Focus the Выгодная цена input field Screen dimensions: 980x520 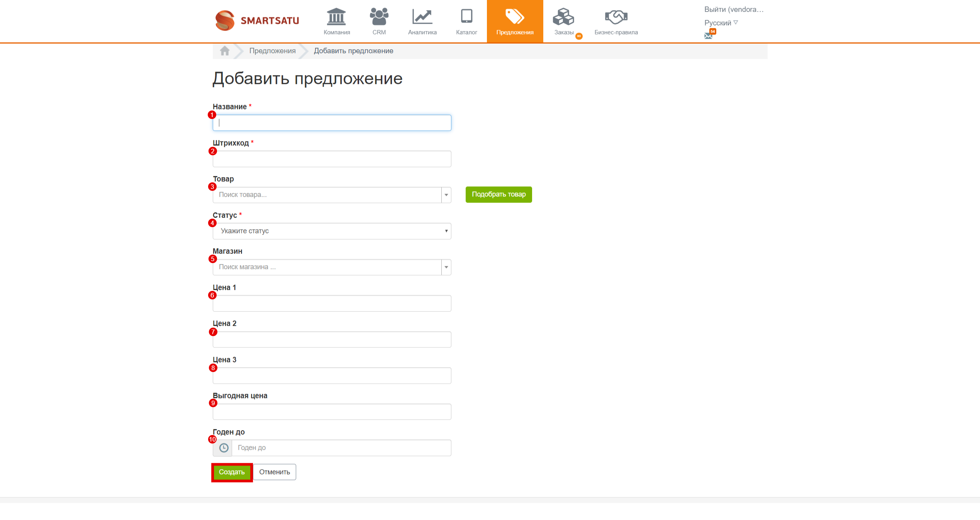click(x=332, y=411)
